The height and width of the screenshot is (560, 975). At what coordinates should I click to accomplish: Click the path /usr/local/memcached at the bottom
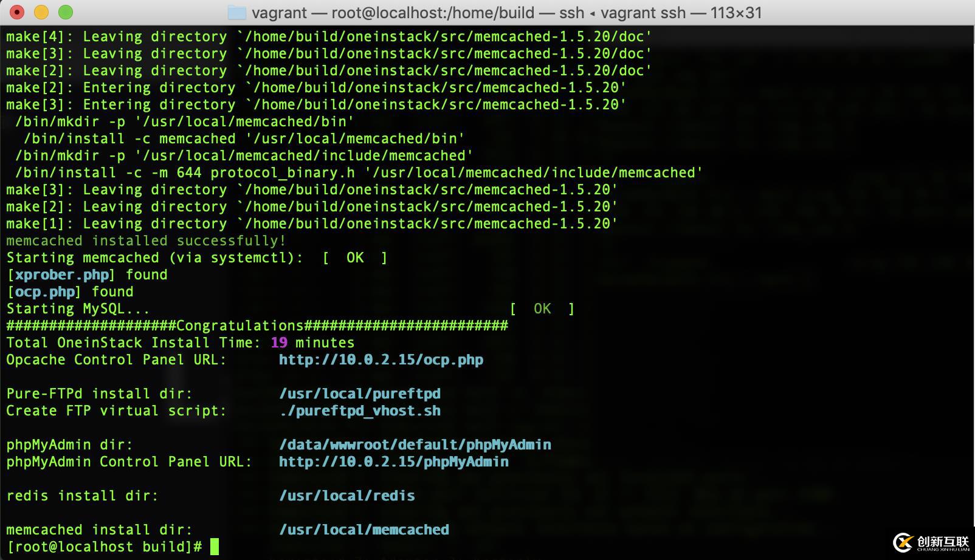click(364, 530)
